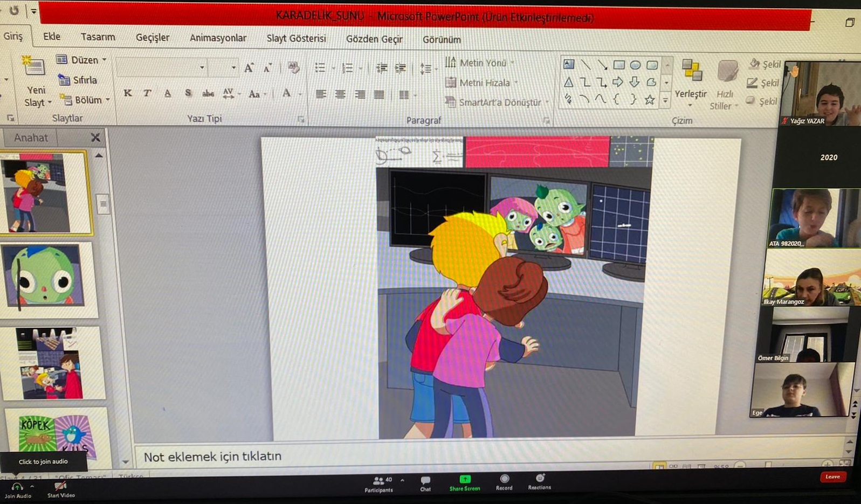
Task: Toggle left text alignment
Action: pos(321,95)
